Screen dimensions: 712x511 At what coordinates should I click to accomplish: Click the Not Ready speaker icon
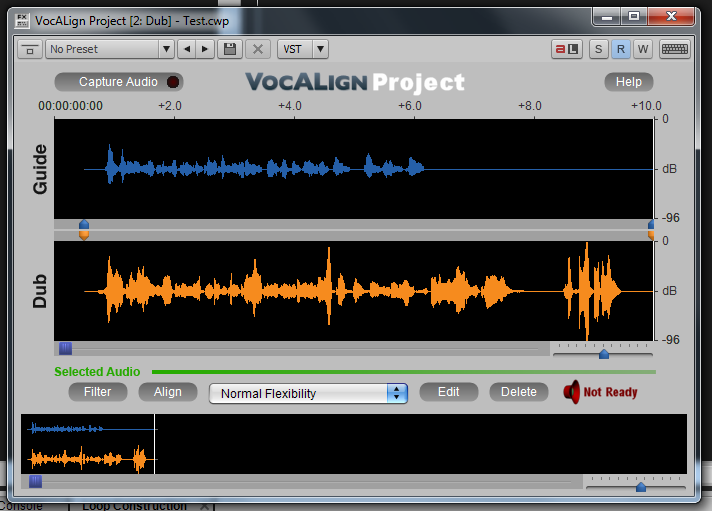click(571, 392)
